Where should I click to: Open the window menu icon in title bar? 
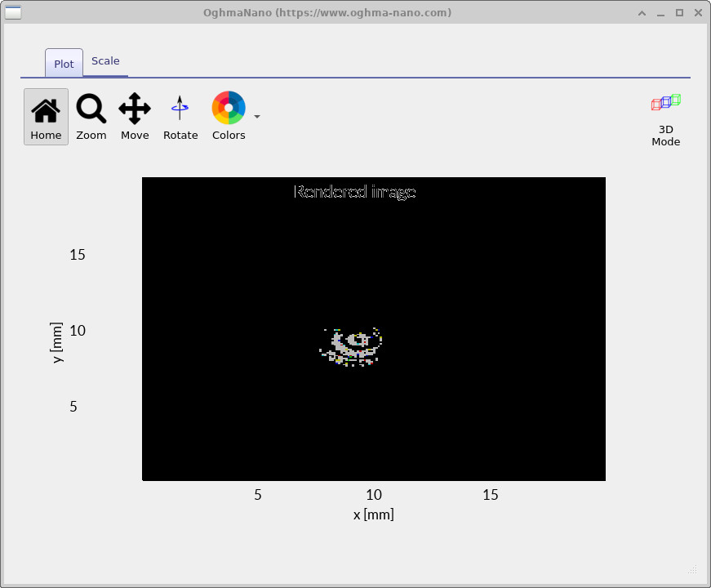click(x=13, y=12)
